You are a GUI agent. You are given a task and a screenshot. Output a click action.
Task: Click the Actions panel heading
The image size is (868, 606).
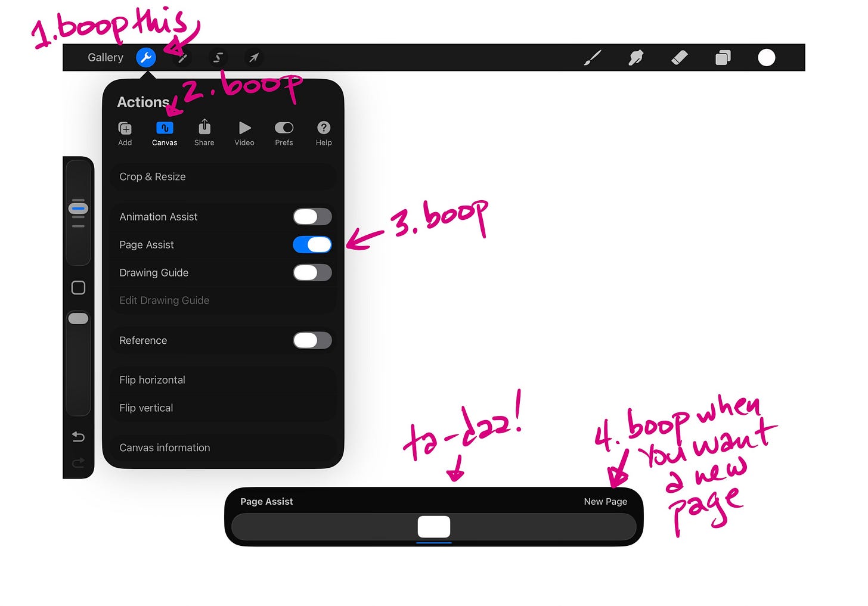(x=143, y=102)
